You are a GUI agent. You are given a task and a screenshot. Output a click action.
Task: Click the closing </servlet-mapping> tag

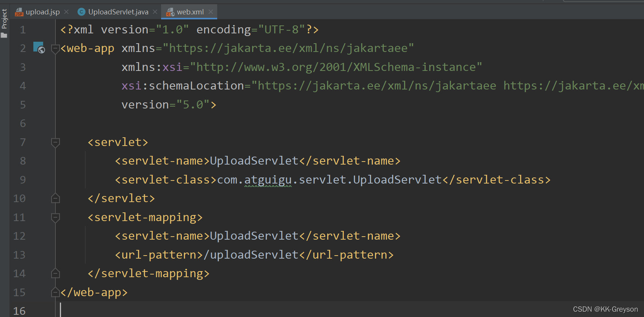(149, 273)
